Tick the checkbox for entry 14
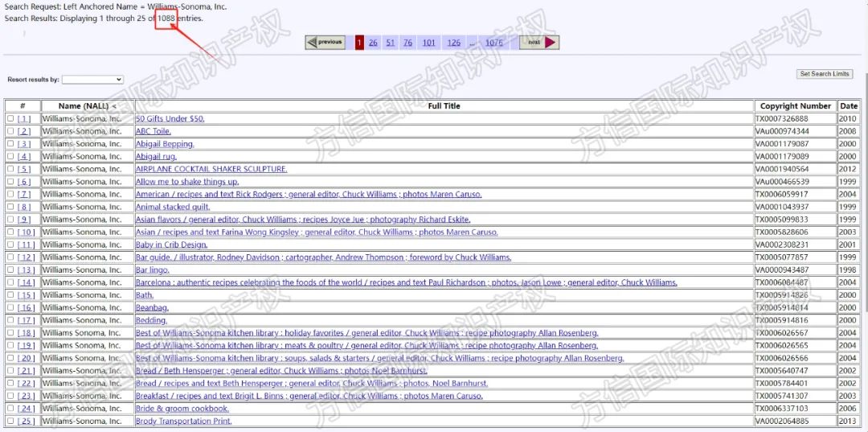The image size is (868, 432). click(x=10, y=282)
